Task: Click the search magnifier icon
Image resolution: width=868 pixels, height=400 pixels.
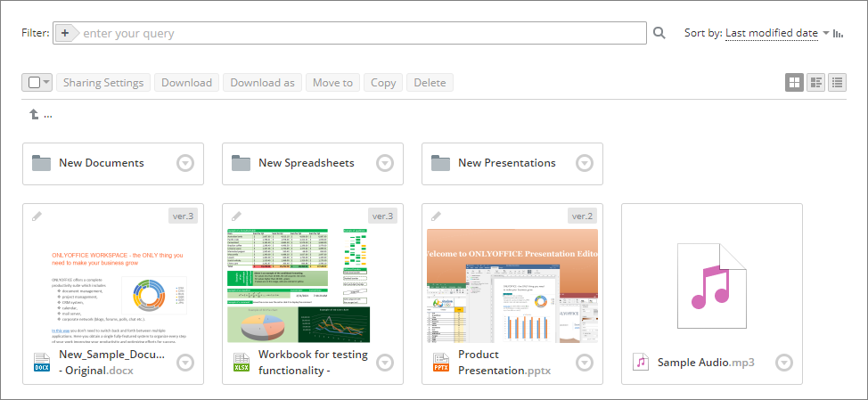Action: 659,33
